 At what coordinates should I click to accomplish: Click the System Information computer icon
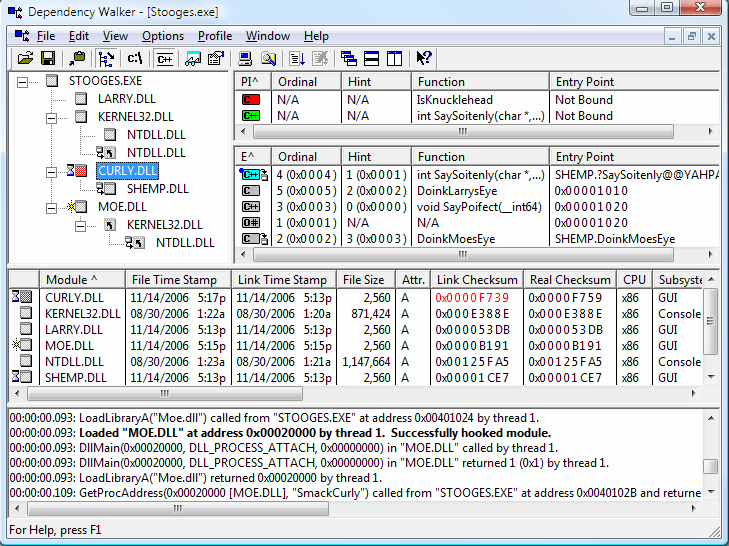point(245,59)
